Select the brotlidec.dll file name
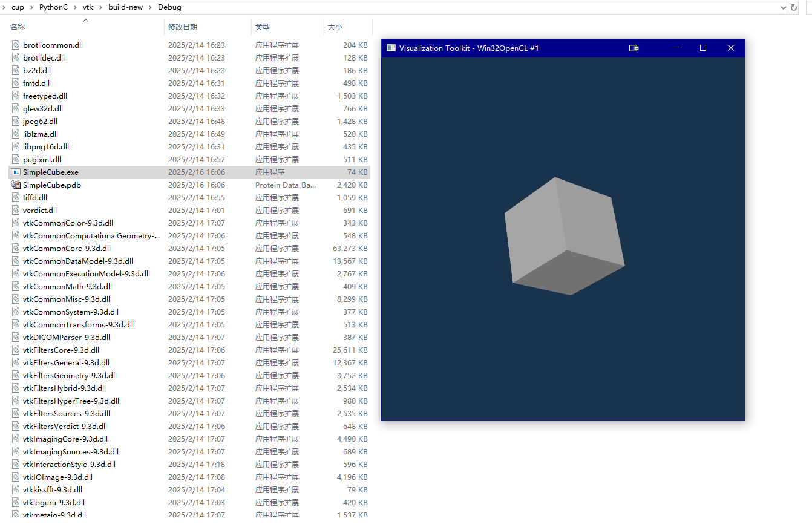This screenshot has height=530, width=812. click(44, 57)
